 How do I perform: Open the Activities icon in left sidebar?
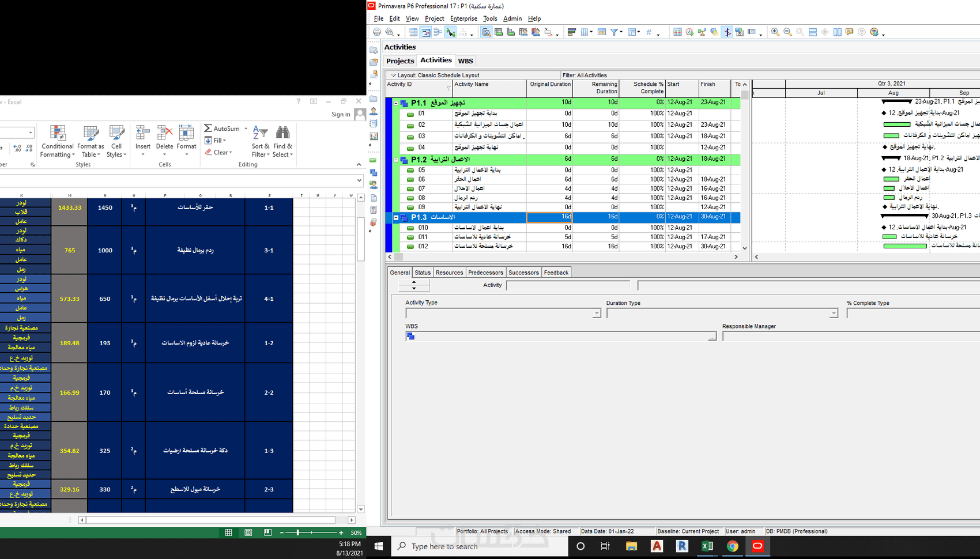[x=374, y=160]
